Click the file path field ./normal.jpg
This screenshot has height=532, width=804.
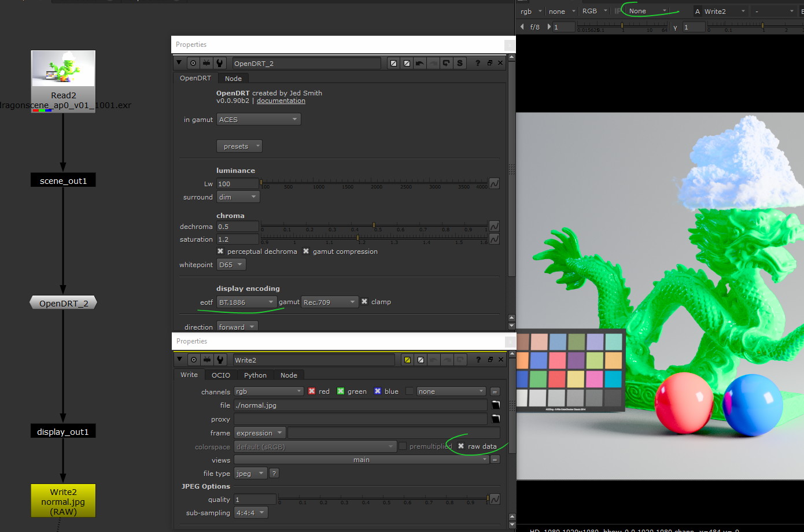click(x=360, y=405)
